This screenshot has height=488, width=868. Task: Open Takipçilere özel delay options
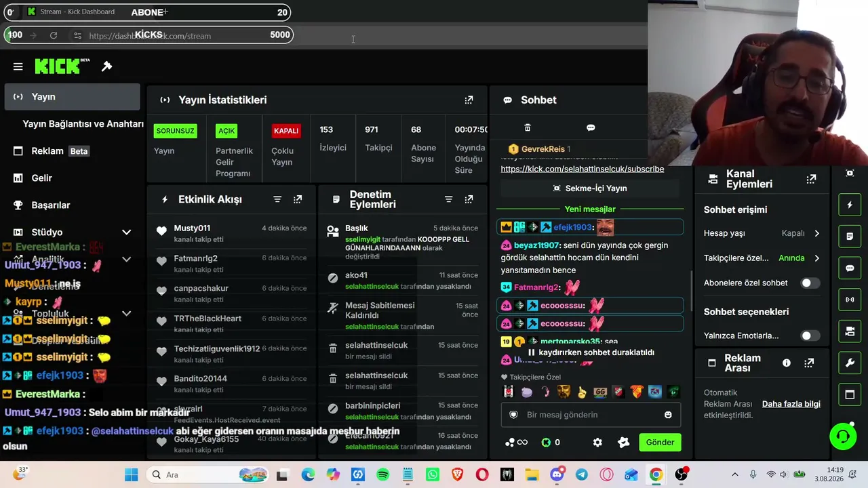pos(762,258)
